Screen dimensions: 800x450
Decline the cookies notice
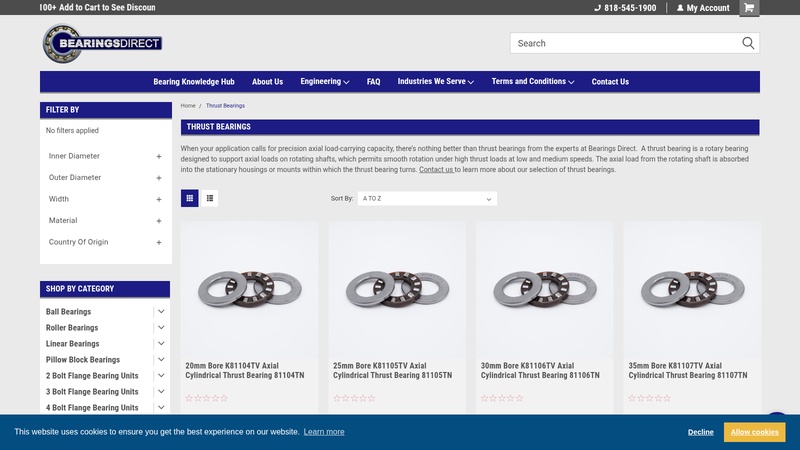pyautogui.click(x=700, y=432)
